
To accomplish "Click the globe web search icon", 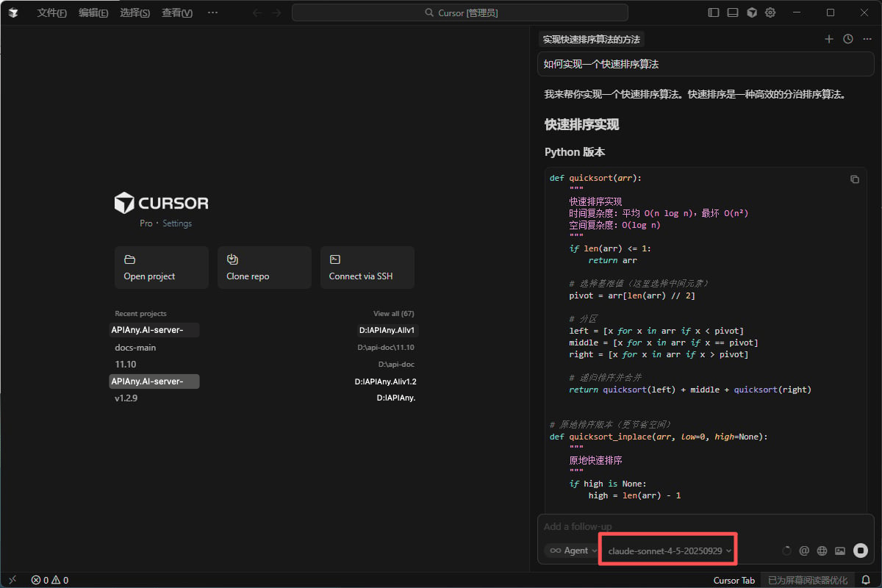I will point(822,551).
